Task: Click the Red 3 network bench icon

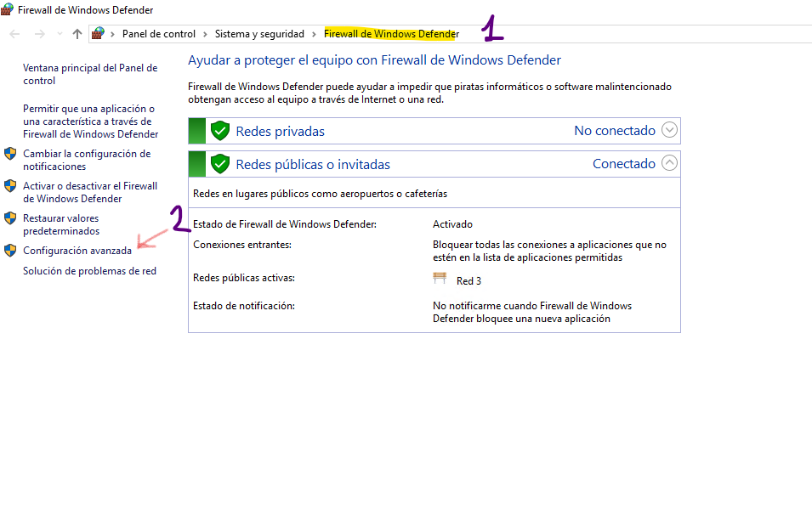Action: (440, 280)
